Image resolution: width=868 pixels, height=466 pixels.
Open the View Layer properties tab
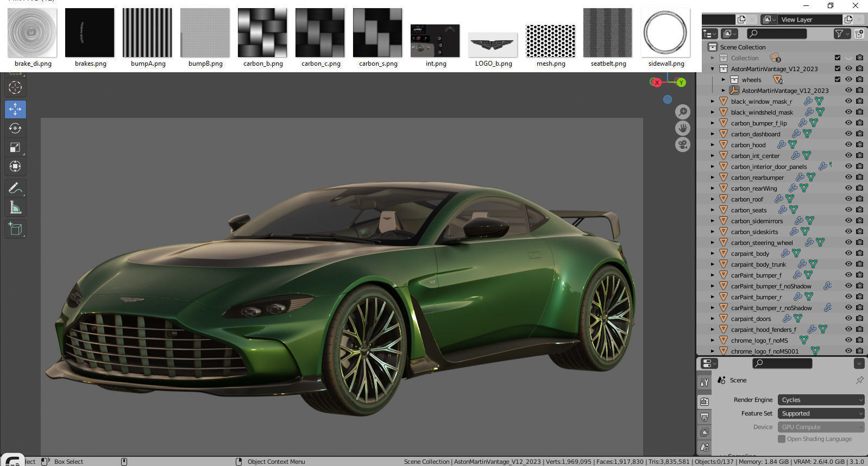[x=705, y=432]
